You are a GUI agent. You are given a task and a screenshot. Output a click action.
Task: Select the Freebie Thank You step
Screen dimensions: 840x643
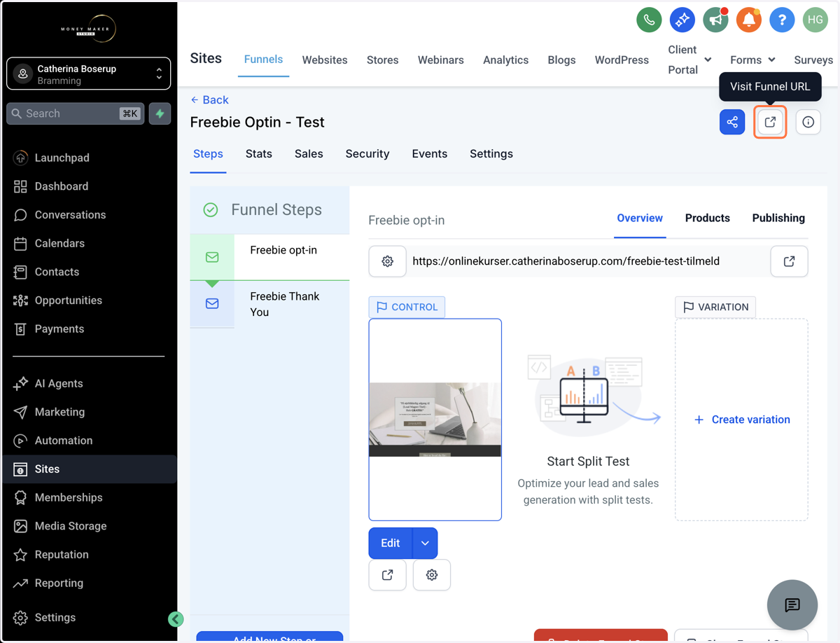pyautogui.click(x=269, y=304)
